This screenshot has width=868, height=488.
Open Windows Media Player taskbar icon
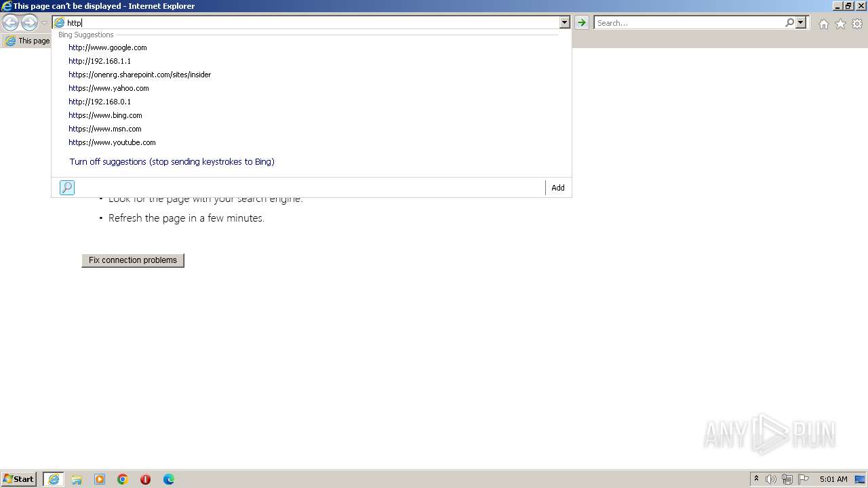click(x=100, y=479)
